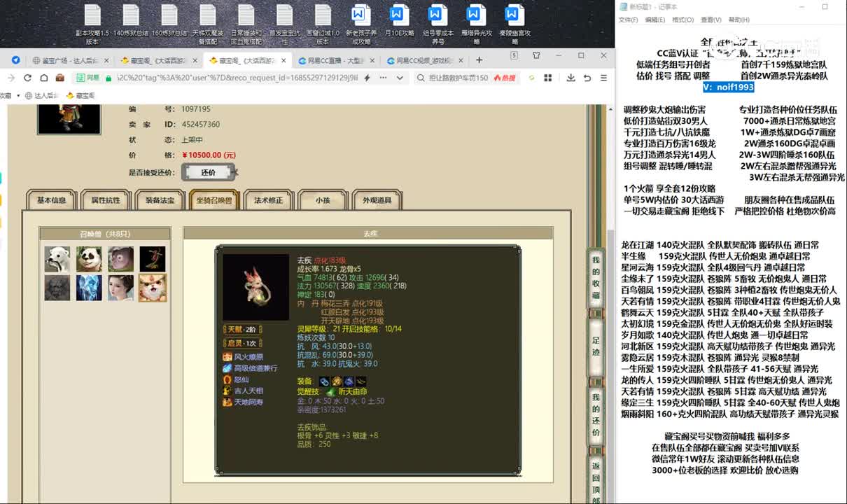Open the Notepad 文件(F) menu

click(628, 20)
